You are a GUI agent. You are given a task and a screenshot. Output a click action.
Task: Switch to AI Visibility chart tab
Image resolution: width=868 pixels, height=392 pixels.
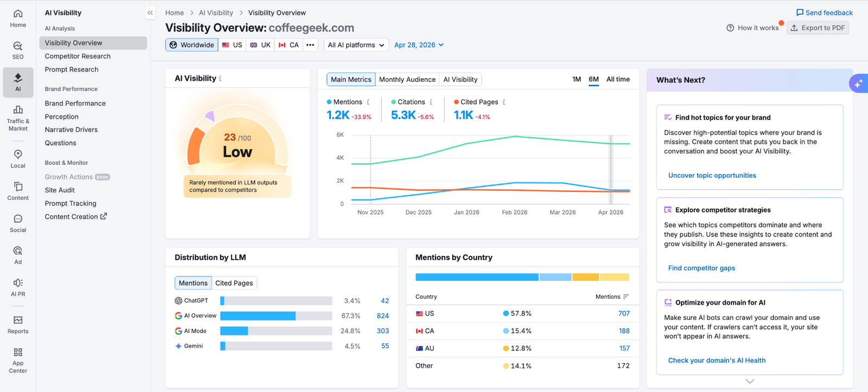point(461,79)
